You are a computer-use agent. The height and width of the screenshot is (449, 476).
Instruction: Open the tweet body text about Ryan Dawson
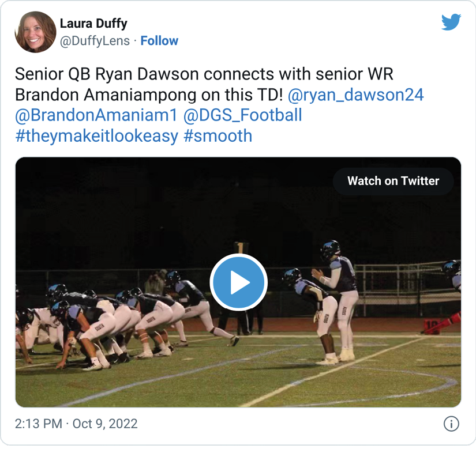coord(204,84)
